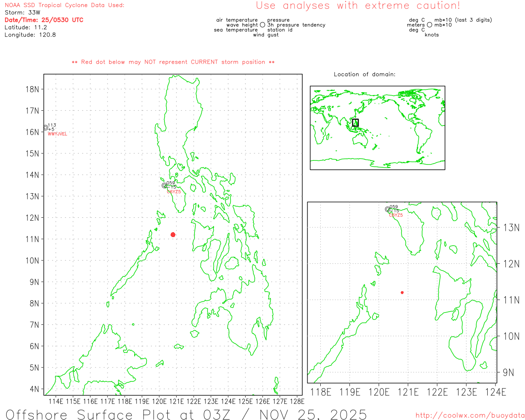Screen dimensions: 525x420
Task: Click the Storm: 33W text
Action: click(23, 13)
